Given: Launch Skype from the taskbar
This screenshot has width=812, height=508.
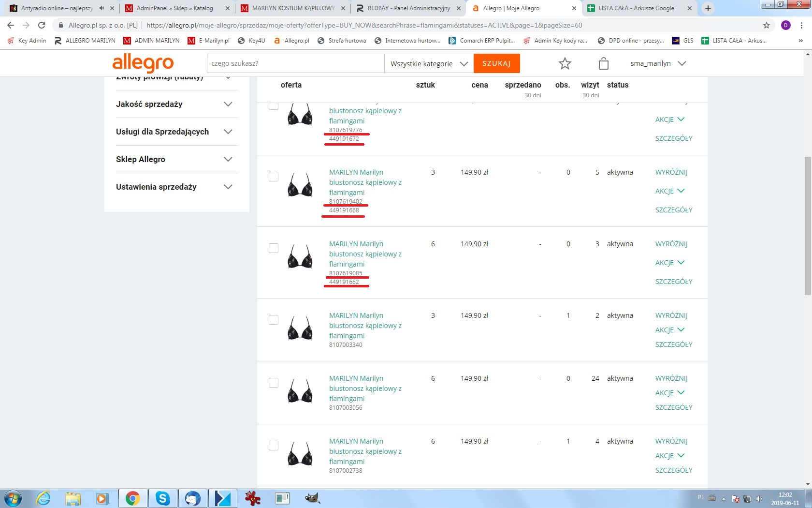Looking at the screenshot, I should pos(163,498).
